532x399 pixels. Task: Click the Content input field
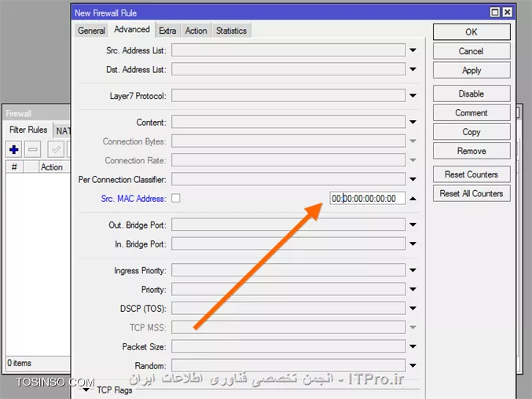(x=288, y=122)
